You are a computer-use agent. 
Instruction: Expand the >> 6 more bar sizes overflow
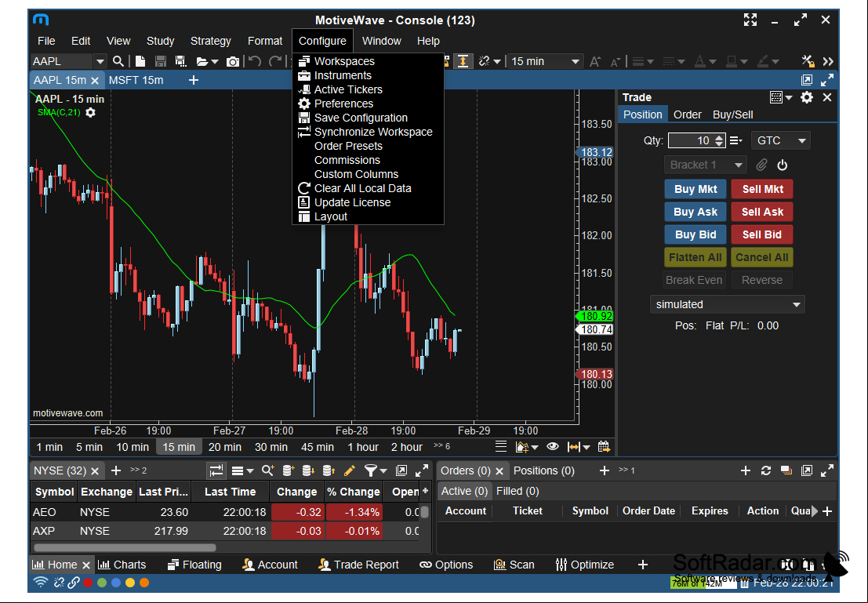[x=441, y=445]
